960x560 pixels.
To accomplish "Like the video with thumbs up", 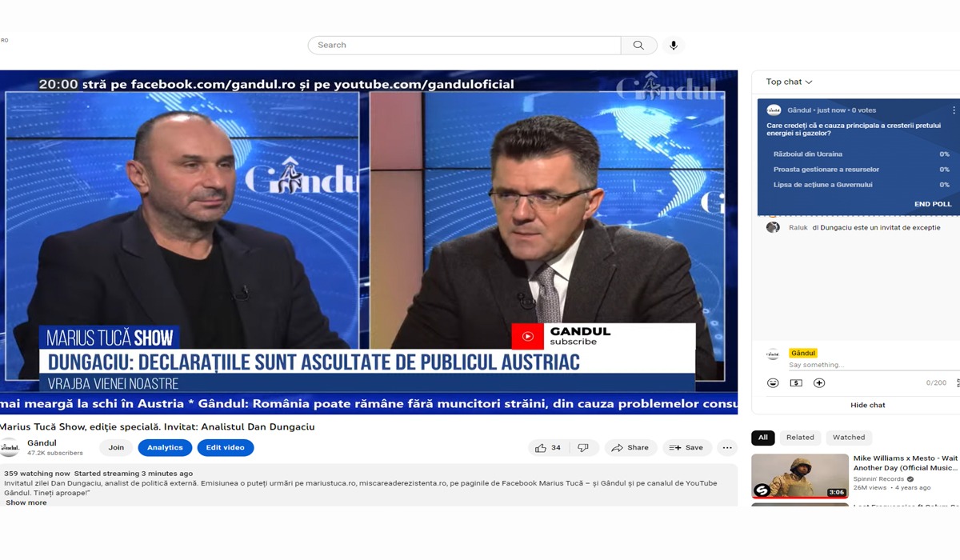I will click(548, 448).
